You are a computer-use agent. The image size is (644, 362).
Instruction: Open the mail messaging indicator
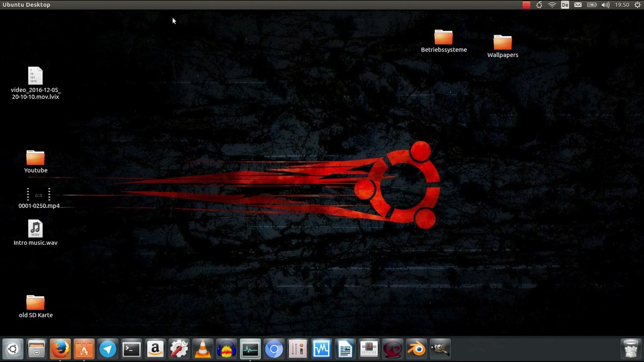(x=578, y=5)
